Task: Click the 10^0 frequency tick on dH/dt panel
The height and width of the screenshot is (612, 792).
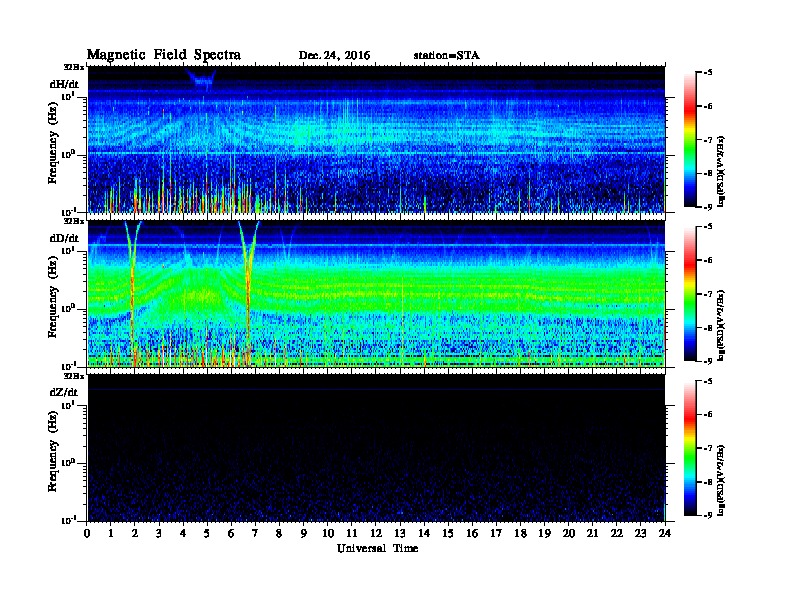Action: coord(68,154)
